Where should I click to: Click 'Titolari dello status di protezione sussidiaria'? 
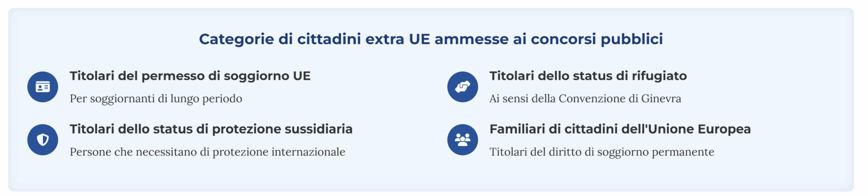pos(211,129)
